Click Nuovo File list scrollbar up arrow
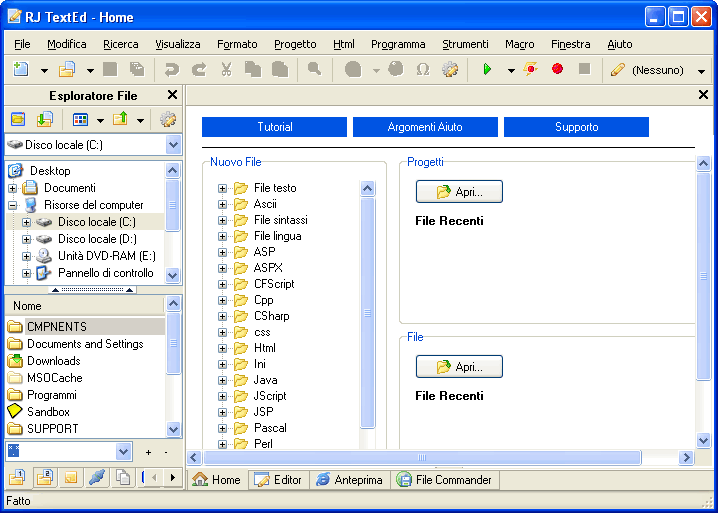The image size is (718, 513). coord(367,188)
